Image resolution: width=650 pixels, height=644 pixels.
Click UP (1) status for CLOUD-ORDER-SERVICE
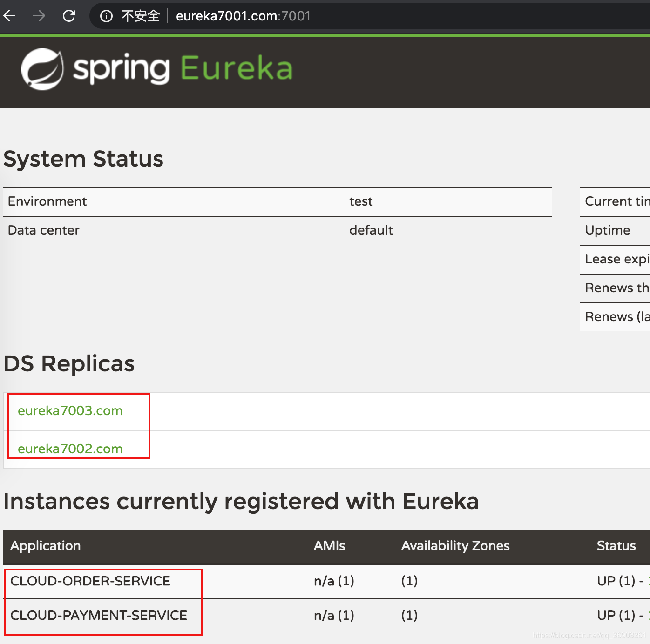point(616,581)
